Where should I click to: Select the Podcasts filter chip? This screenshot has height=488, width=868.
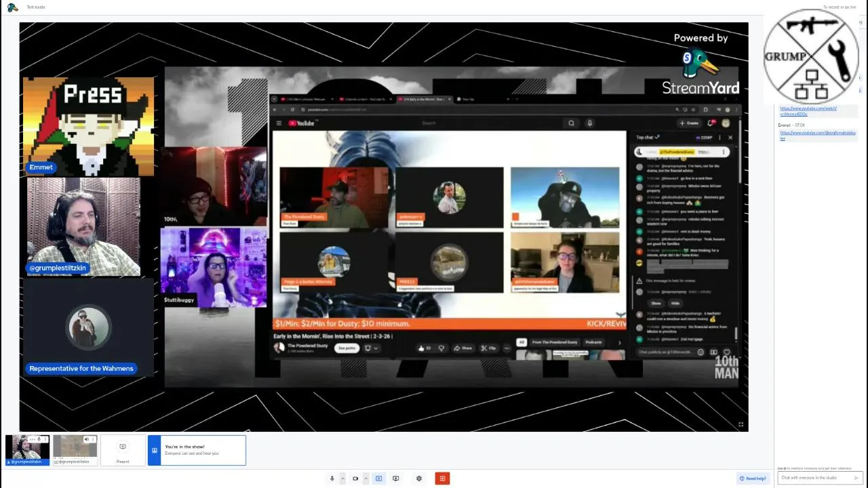594,342
